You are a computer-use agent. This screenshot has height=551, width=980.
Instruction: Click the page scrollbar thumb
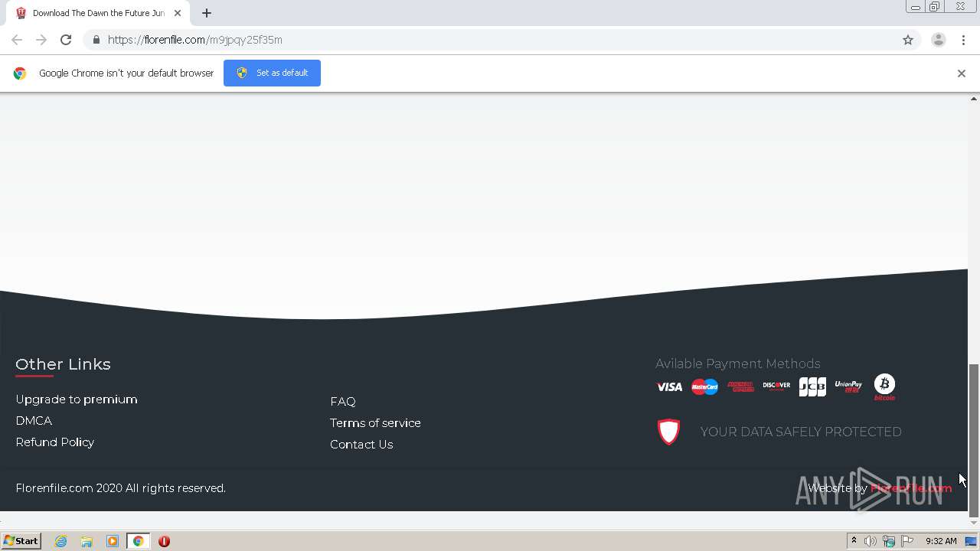coord(974,440)
